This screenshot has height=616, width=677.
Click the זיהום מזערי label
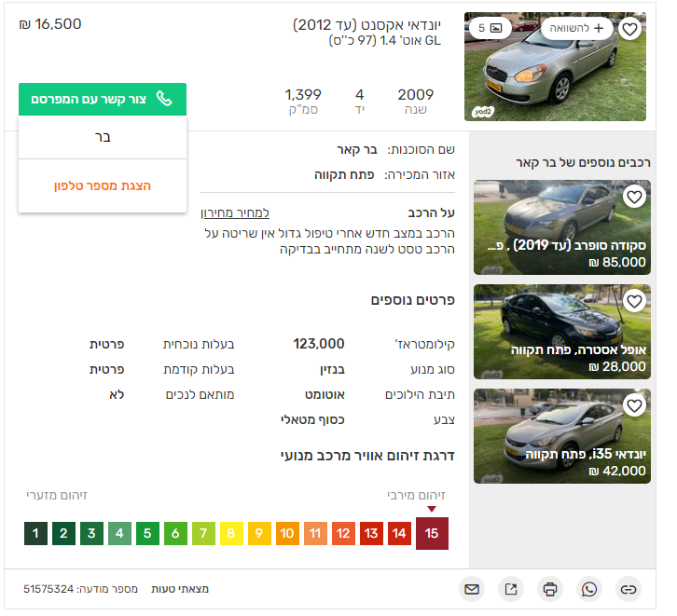pyautogui.click(x=57, y=495)
